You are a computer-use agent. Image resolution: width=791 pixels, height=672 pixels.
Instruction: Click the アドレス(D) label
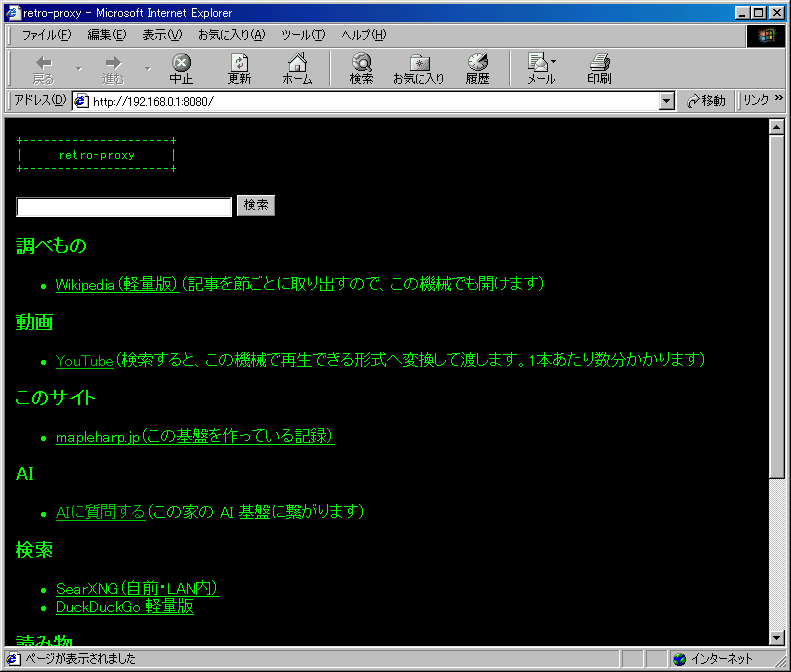40,100
